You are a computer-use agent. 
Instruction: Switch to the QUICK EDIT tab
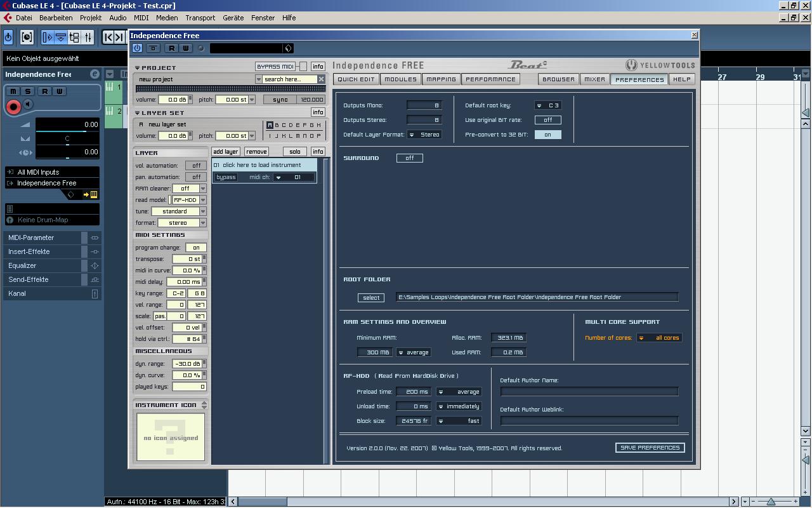coord(356,79)
